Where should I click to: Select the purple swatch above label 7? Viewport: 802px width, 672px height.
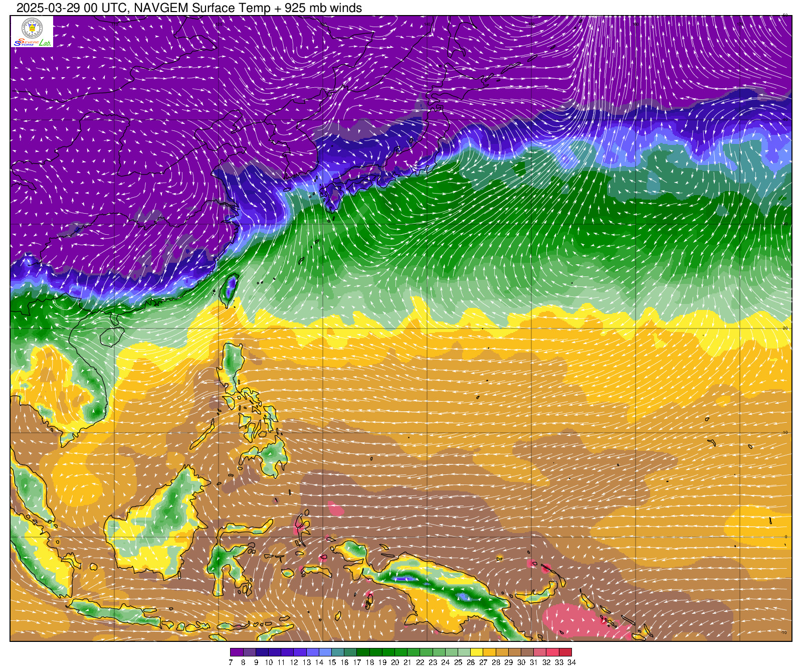[x=237, y=652]
